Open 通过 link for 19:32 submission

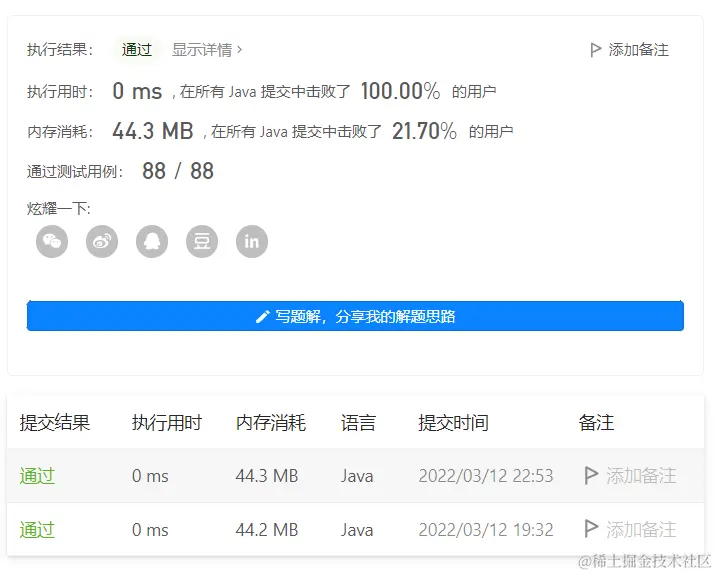click(x=37, y=530)
